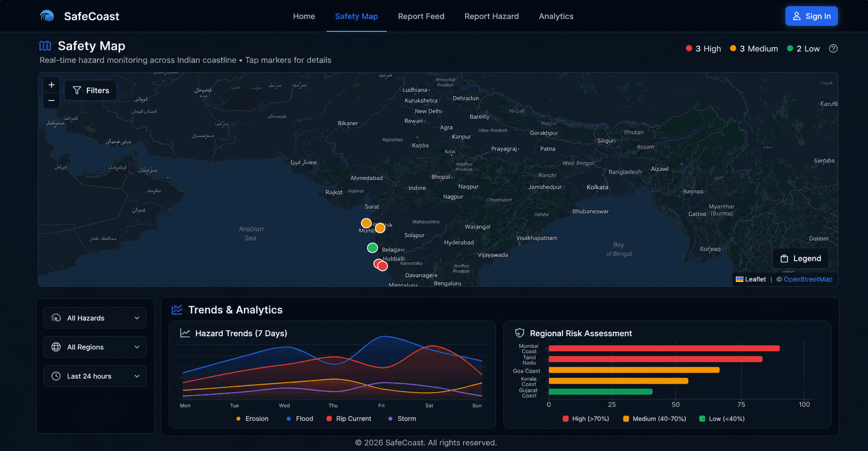The width and height of the screenshot is (868, 451).
Task: Click the Tamil Nadu risk bar
Action: (x=655, y=359)
